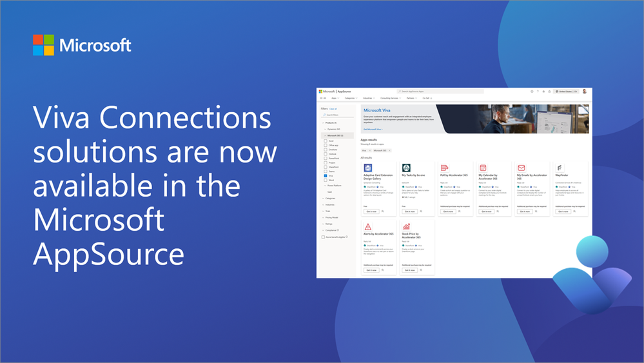Click the preview magnifier icon on My Tasks card

pos(421,211)
